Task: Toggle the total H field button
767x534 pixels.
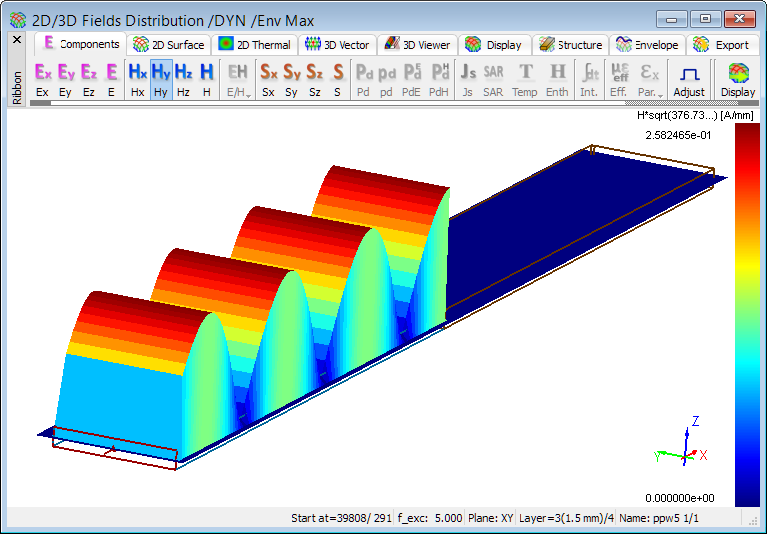Action: [x=206, y=79]
